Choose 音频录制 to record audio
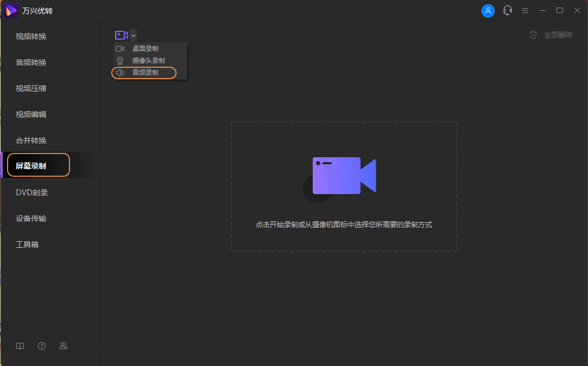 pyautogui.click(x=144, y=73)
